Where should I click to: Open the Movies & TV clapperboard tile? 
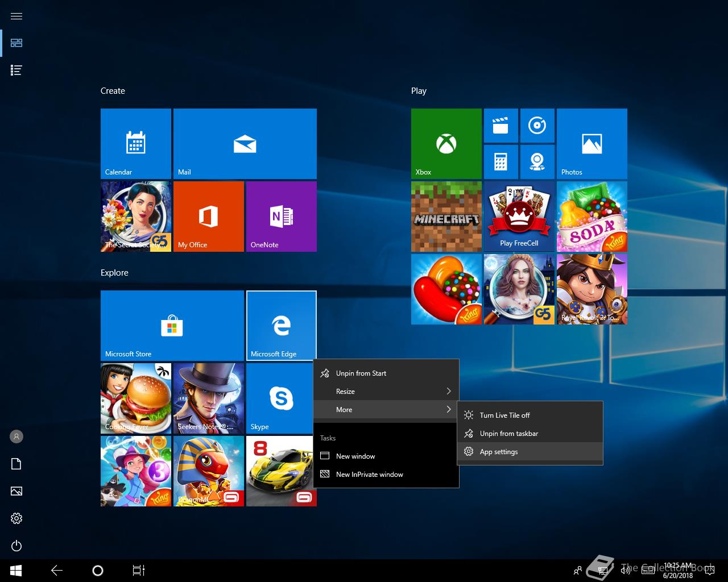click(x=501, y=126)
